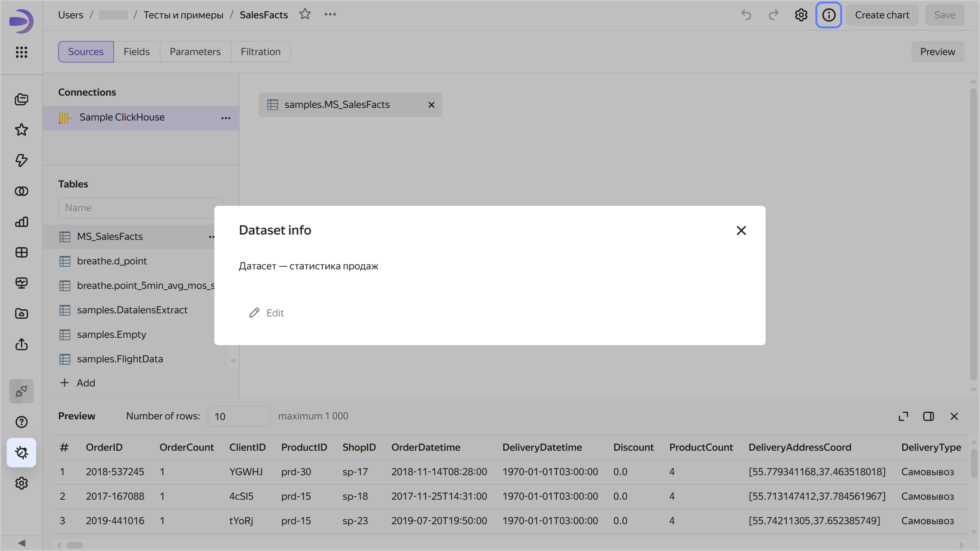Open breadcrumb more actions ellipsis menu

tap(330, 15)
